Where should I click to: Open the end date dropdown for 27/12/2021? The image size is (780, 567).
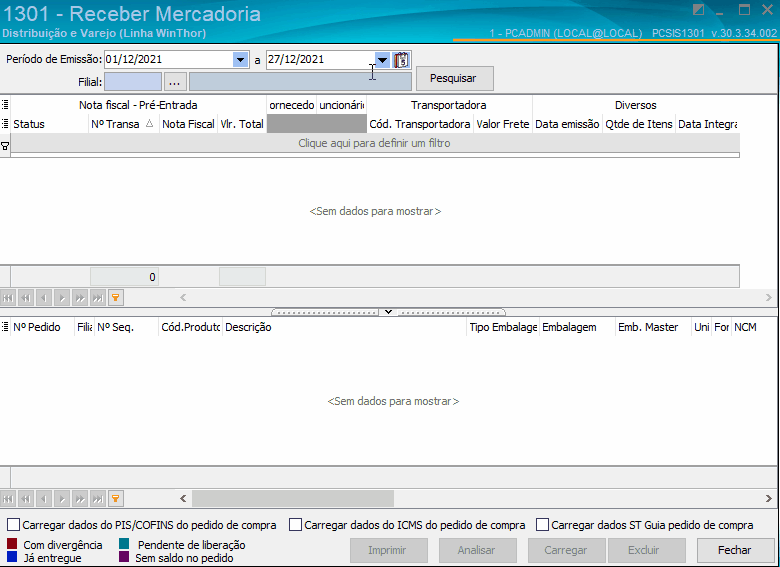coord(382,60)
